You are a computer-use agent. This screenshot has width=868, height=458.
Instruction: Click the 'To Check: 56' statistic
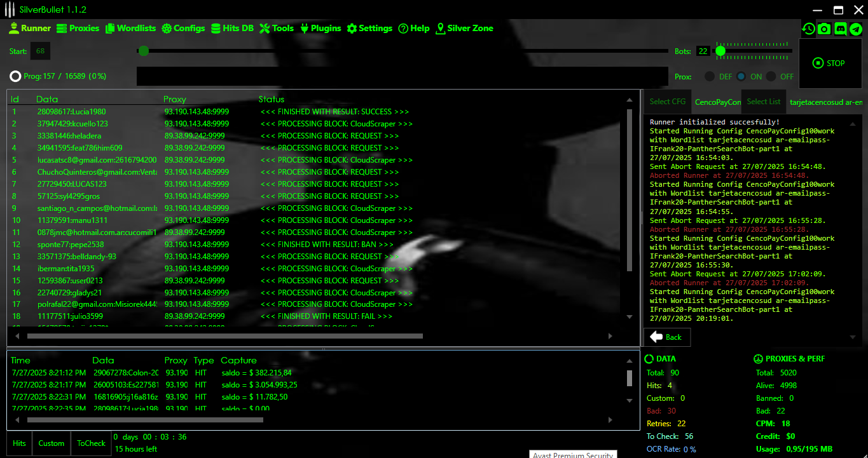coord(670,436)
